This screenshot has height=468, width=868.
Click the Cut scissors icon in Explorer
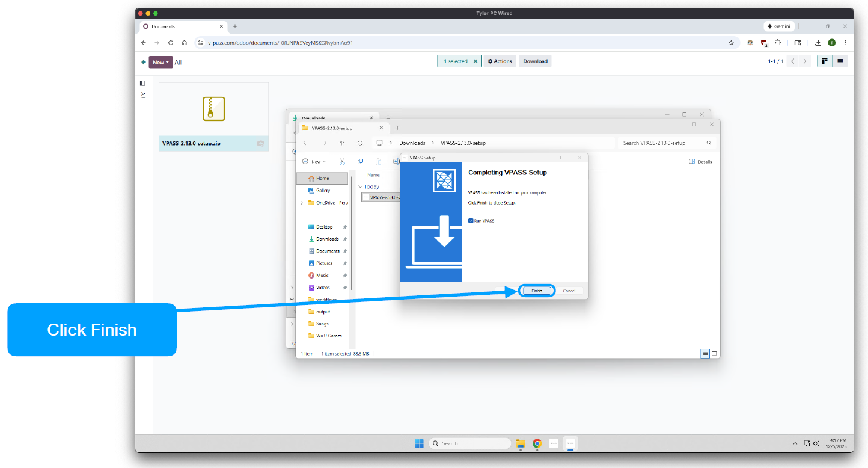tap(342, 162)
